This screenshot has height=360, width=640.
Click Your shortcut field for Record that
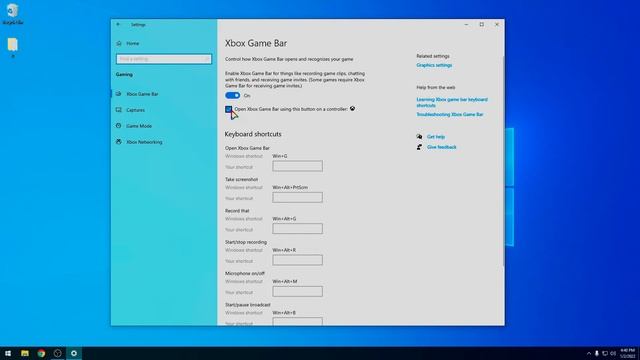point(298,229)
